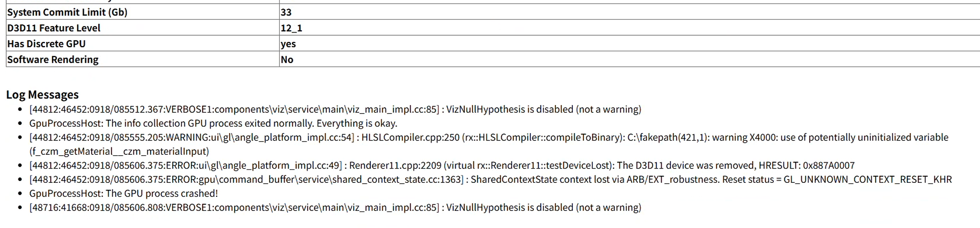This screenshot has width=980, height=228.
Task: Click the VizNullHypothesis log entry timestamped 085606.808
Action: (x=335, y=207)
